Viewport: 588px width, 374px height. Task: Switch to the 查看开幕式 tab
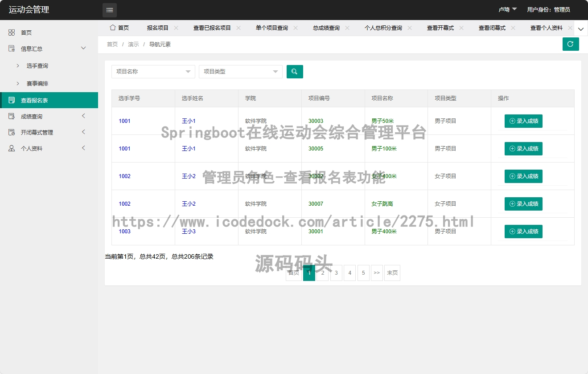tap(440, 28)
